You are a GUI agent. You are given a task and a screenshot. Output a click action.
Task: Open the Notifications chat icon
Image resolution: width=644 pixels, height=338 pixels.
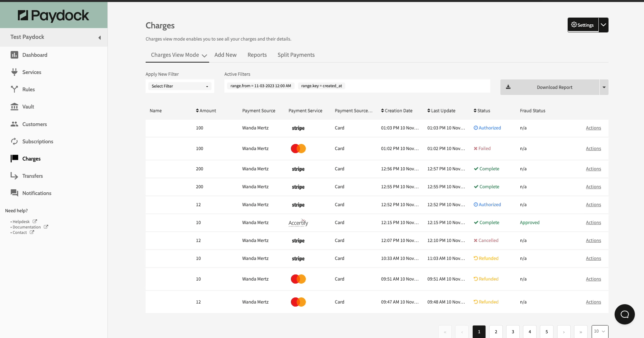[x=14, y=193]
